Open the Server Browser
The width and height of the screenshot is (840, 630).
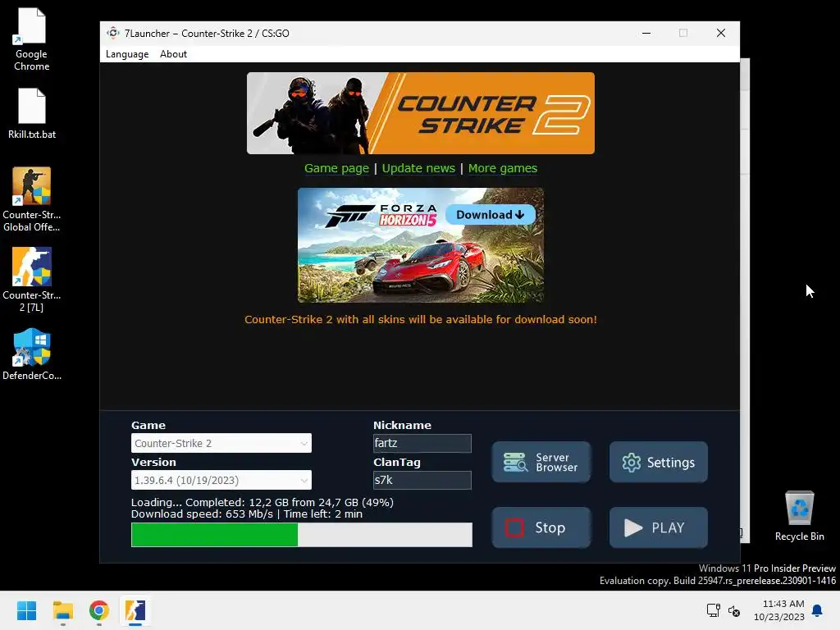tap(541, 463)
